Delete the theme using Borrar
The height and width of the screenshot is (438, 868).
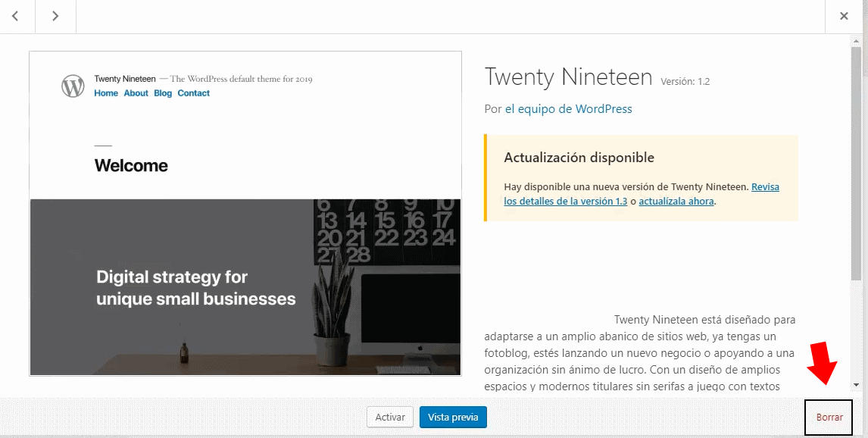(x=829, y=418)
